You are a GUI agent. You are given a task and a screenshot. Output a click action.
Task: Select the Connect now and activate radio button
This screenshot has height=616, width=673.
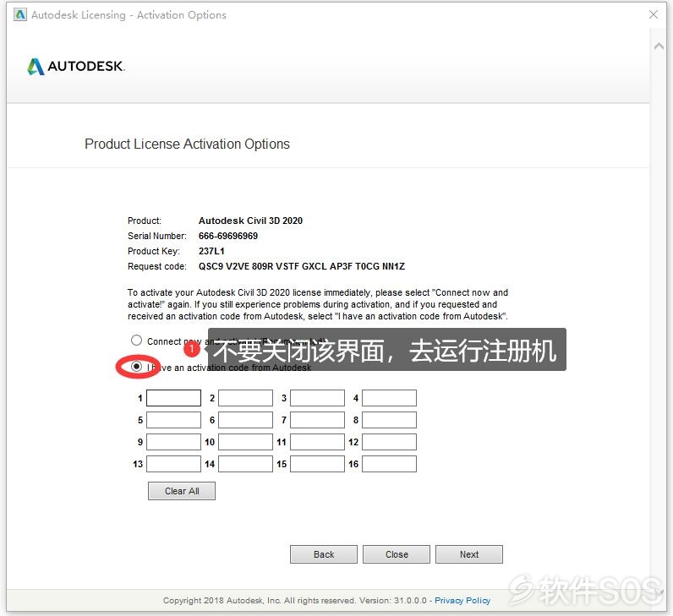[x=136, y=341]
